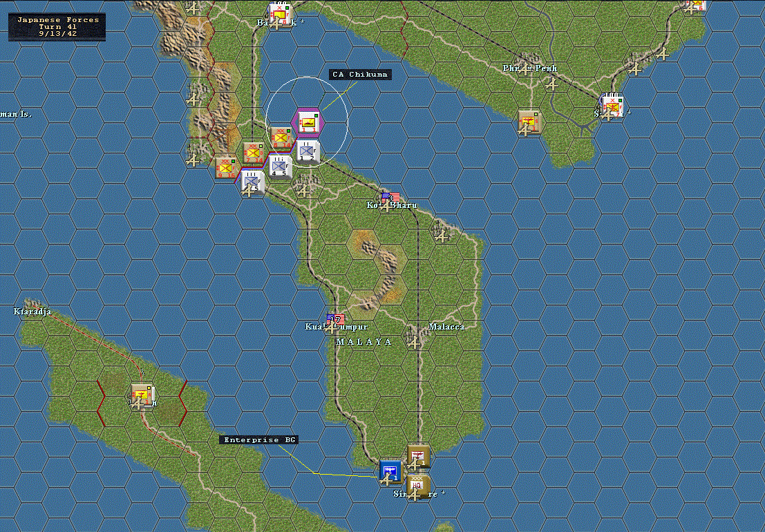
Task: Click the date 9/13/42 in turn panel
Action: tap(58, 34)
